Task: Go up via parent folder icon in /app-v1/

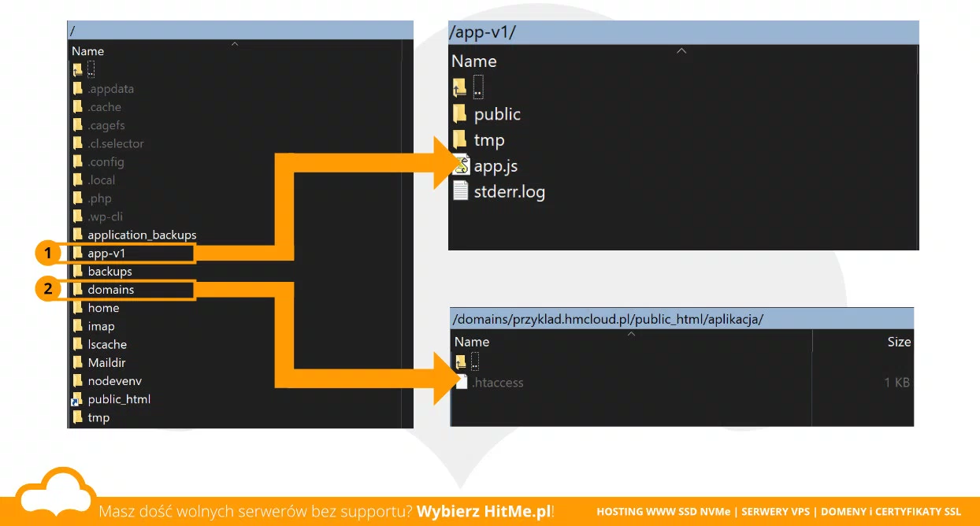Action: point(460,87)
